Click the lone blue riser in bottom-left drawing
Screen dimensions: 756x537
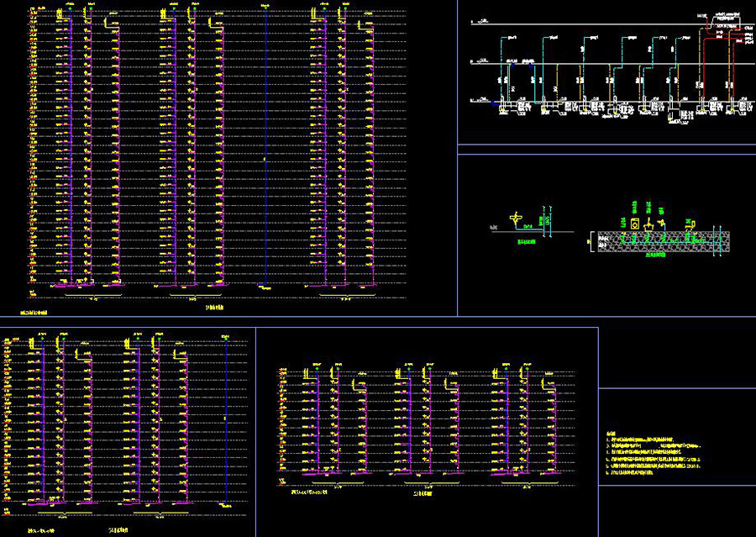click(228, 420)
